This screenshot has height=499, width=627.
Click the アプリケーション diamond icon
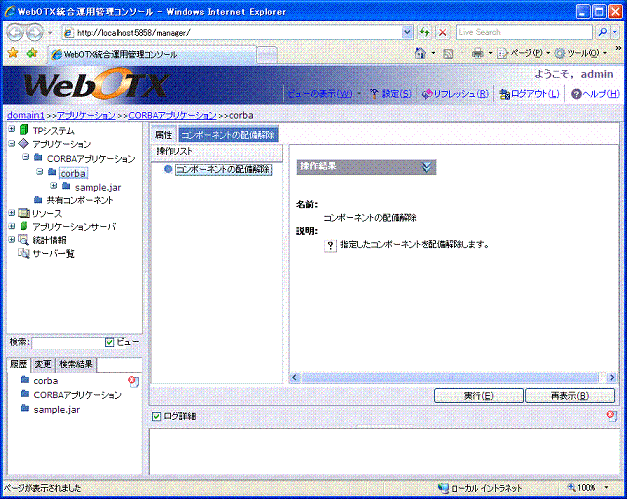24,144
